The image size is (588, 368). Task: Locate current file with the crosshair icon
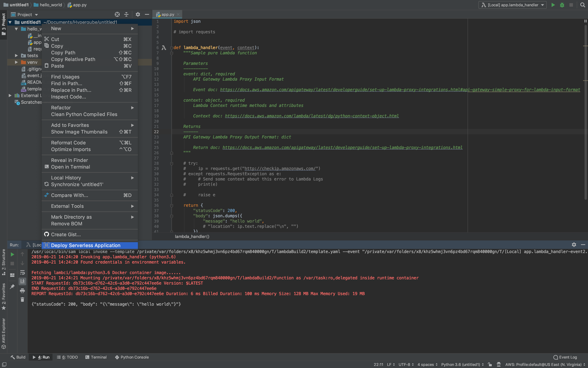[x=117, y=14]
